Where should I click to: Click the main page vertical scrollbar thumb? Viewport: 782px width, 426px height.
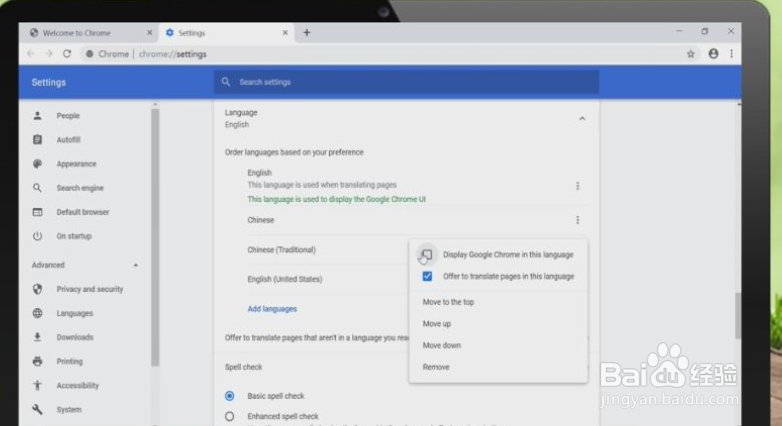738,316
